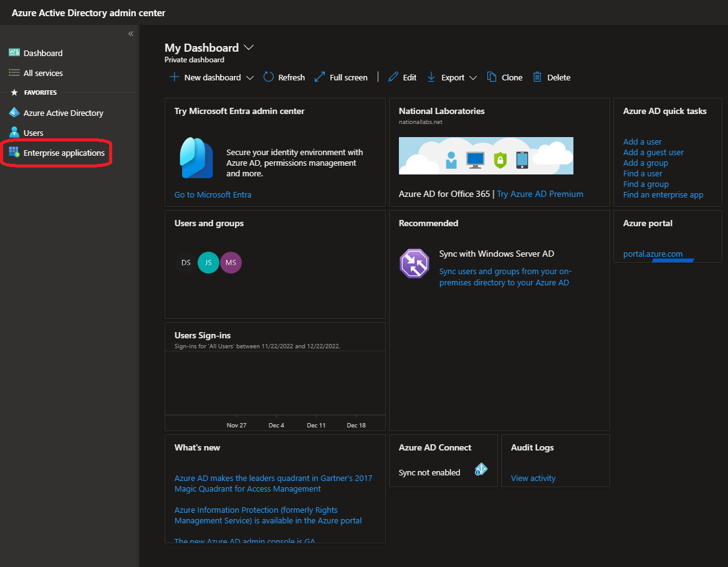Click the Nov 27 chart axis label
This screenshot has height=567, width=728.
point(236,425)
